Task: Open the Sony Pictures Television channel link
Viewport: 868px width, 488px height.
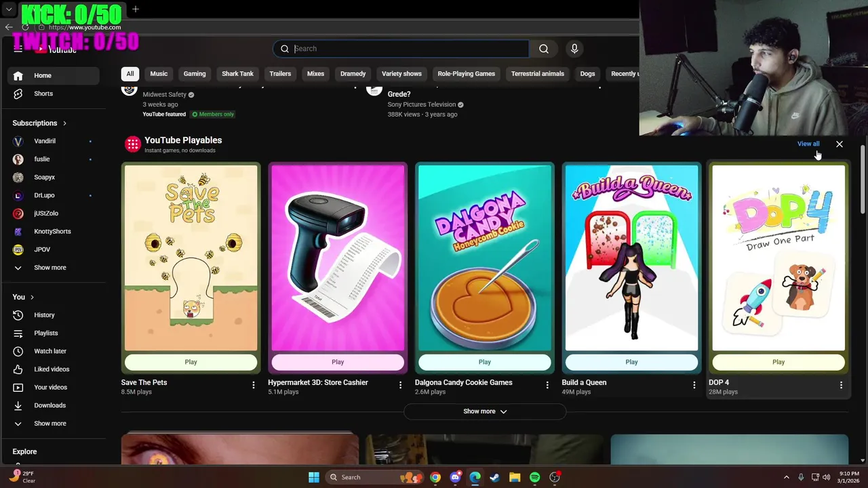Action: tap(422, 104)
